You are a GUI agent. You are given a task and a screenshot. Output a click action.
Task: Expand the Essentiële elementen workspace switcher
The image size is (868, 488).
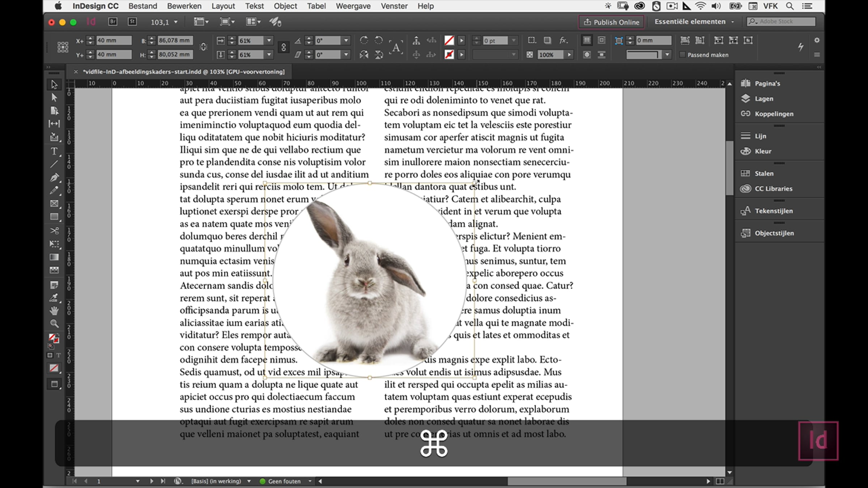pos(732,22)
